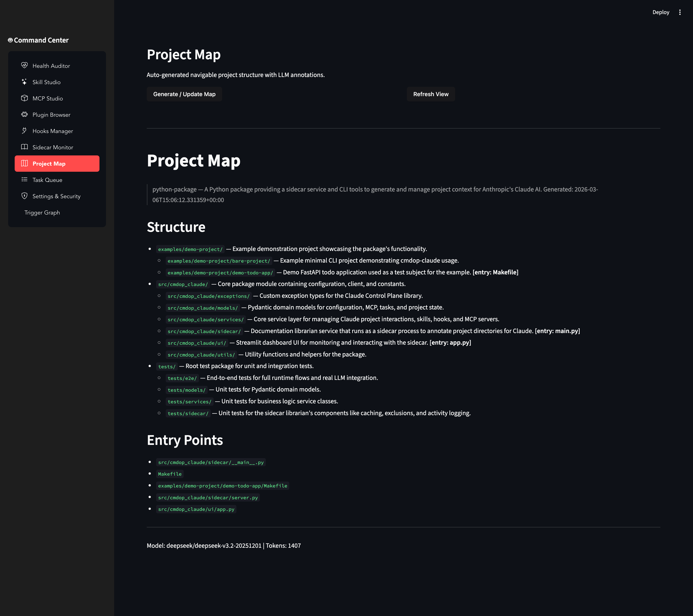This screenshot has width=693, height=616.
Task: Click the Deploy button
Action: 661,12
